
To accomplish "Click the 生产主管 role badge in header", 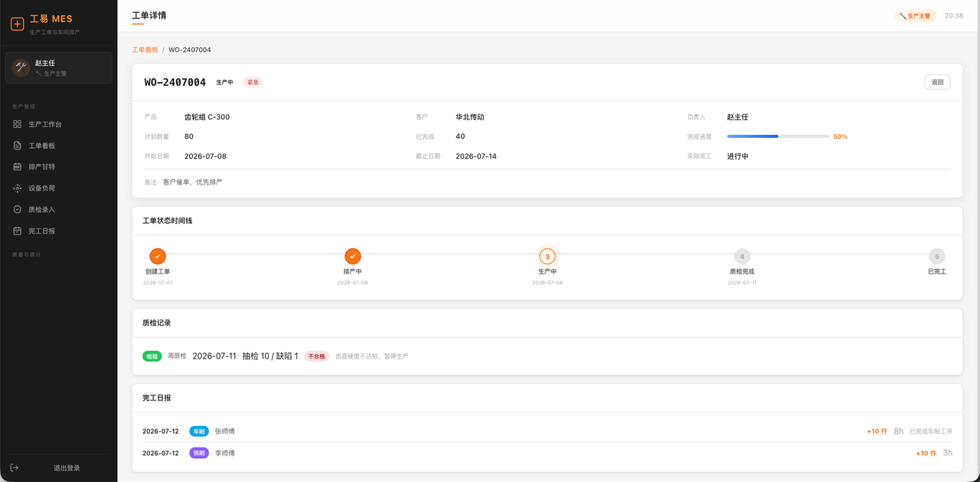I will coord(914,15).
